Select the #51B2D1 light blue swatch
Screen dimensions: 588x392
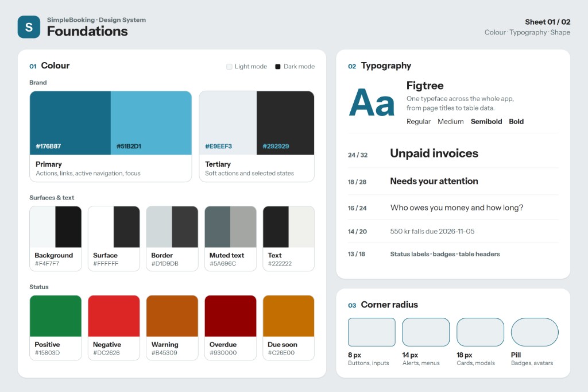tap(151, 123)
